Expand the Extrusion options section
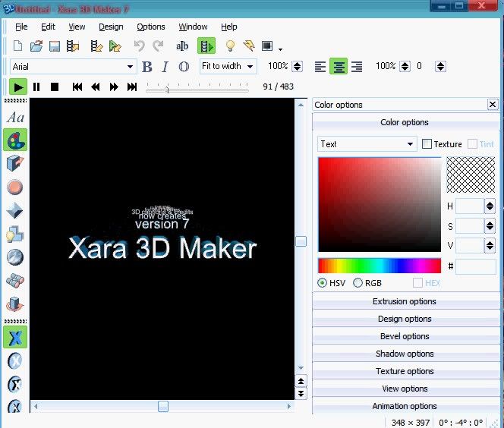The height and width of the screenshot is (428, 504). pos(406,301)
